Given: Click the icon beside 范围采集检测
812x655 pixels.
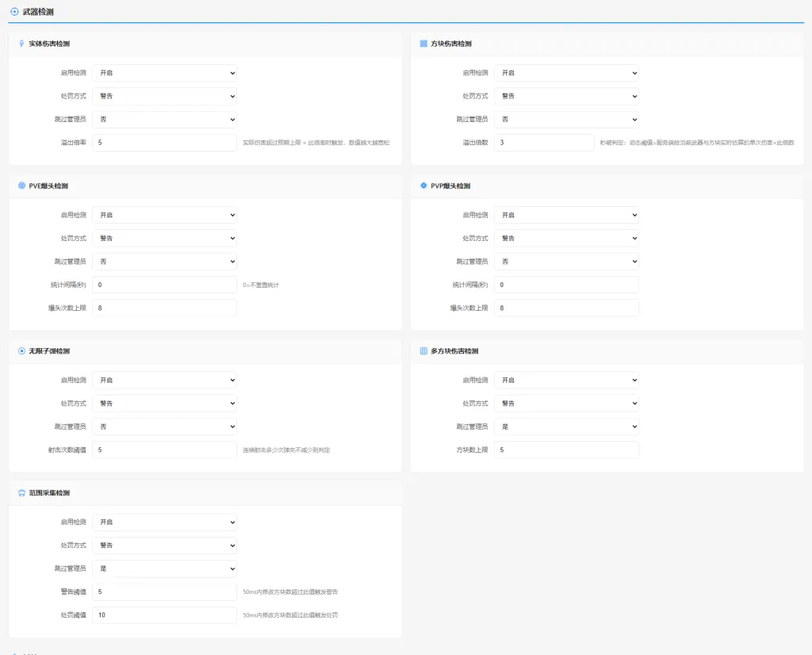Looking at the screenshot, I should 21,493.
